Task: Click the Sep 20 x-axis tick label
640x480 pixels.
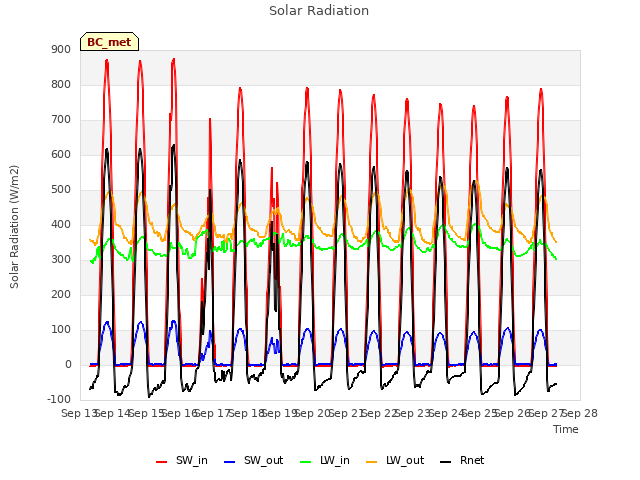Action: [313, 414]
